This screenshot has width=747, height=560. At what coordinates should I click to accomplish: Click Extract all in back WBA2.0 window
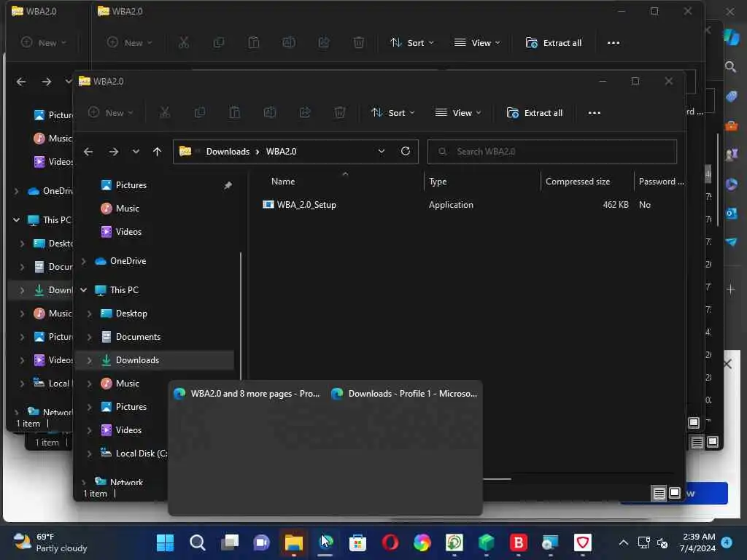[554, 43]
